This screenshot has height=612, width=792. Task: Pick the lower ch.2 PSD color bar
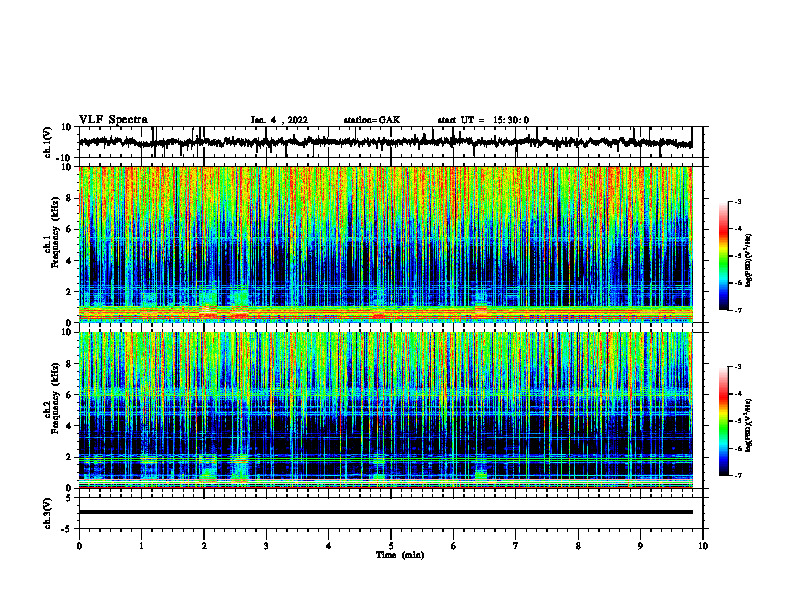tap(724, 421)
